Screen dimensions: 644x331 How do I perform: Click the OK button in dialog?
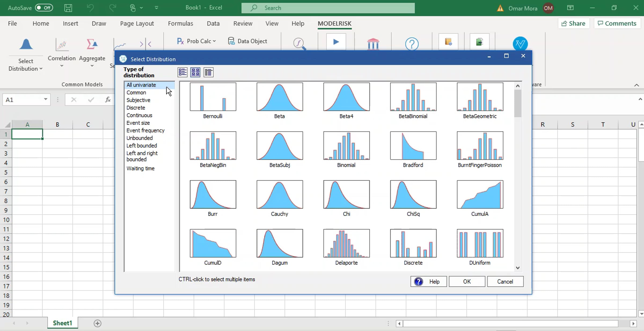tap(467, 282)
